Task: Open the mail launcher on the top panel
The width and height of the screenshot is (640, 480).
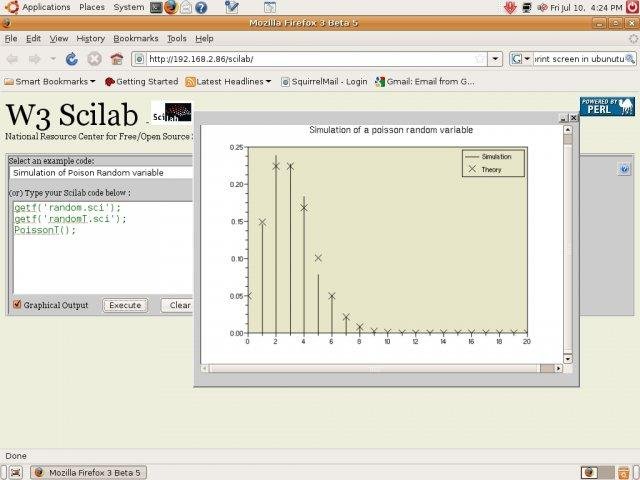Action: 186,7
